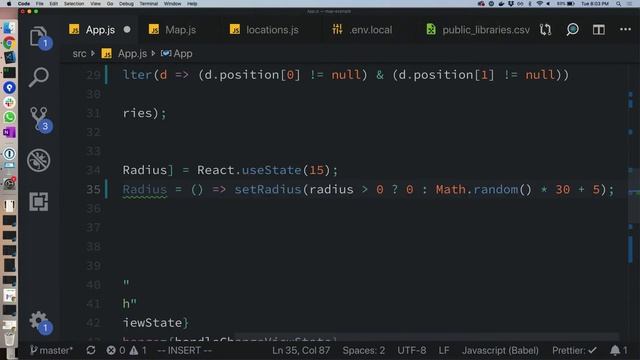Click the master branch indicator in the status bar
The height and width of the screenshot is (360, 640).
click(x=51, y=350)
